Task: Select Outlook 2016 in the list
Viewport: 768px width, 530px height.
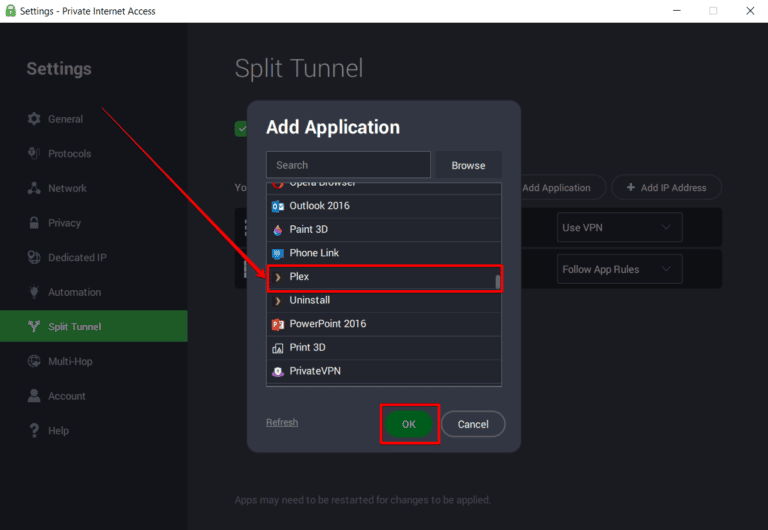Action: pyautogui.click(x=384, y=206)
